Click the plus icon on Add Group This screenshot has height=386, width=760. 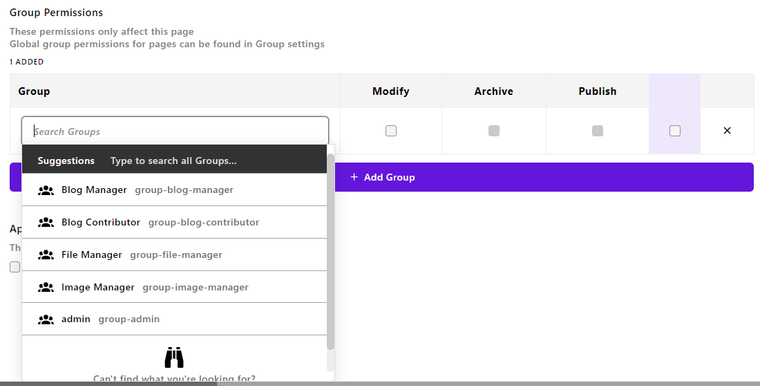click(354, 177)
